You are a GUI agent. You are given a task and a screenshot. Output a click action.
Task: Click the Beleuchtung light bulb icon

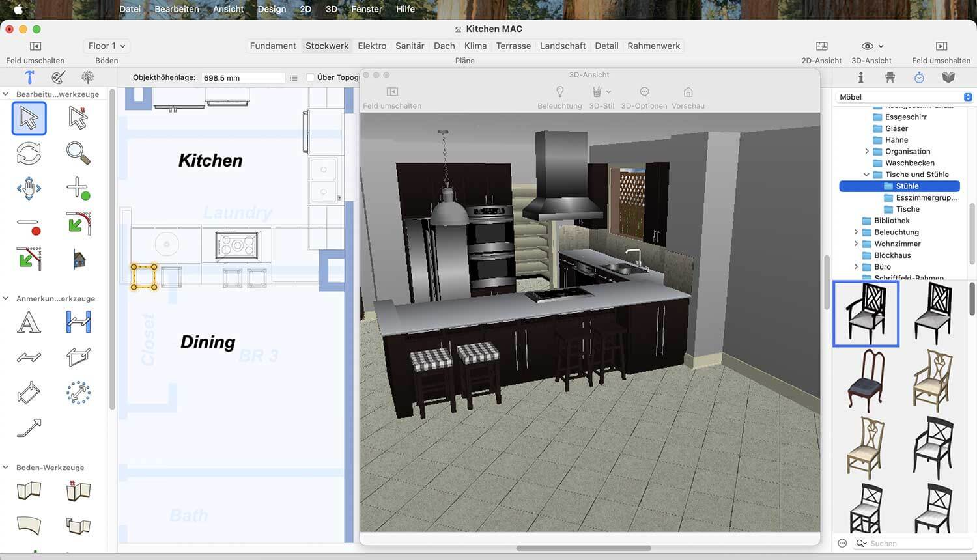coord(559,92)
